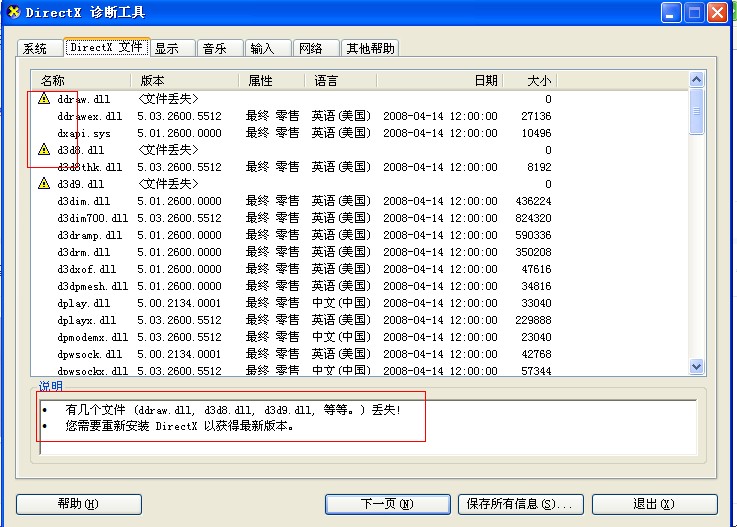Click warning icon beside d3d9.dll
Viewport: 737px width, 527px height.
(x=44, y=183)
